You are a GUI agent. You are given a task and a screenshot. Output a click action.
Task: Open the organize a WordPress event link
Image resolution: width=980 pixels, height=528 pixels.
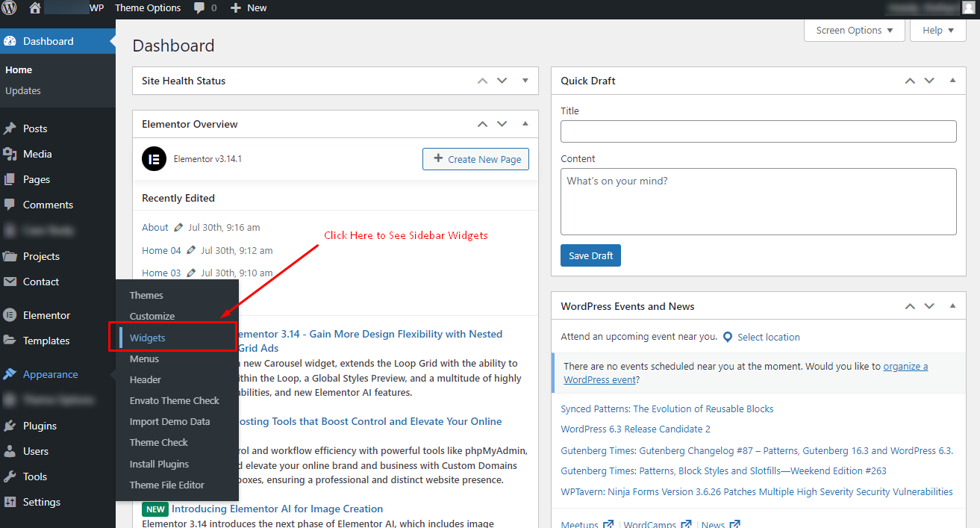coord(905,366)
